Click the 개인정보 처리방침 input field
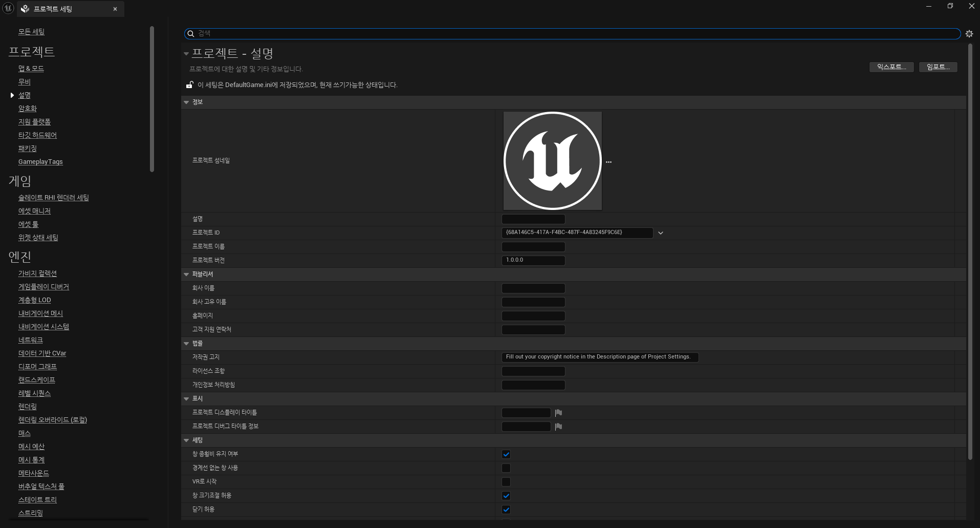The image size is (980, 528). pyautogui.click(x=533, y=385)
